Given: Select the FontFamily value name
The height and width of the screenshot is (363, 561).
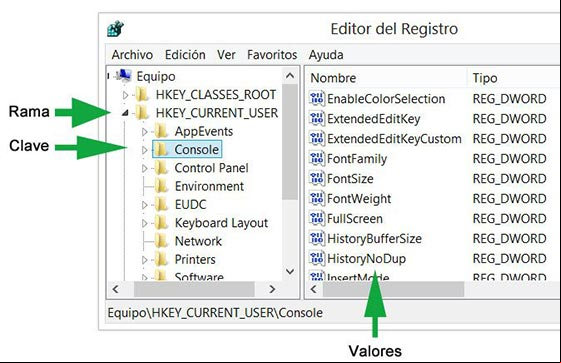Looking at the screenshot, I should [x=357, y=159].
